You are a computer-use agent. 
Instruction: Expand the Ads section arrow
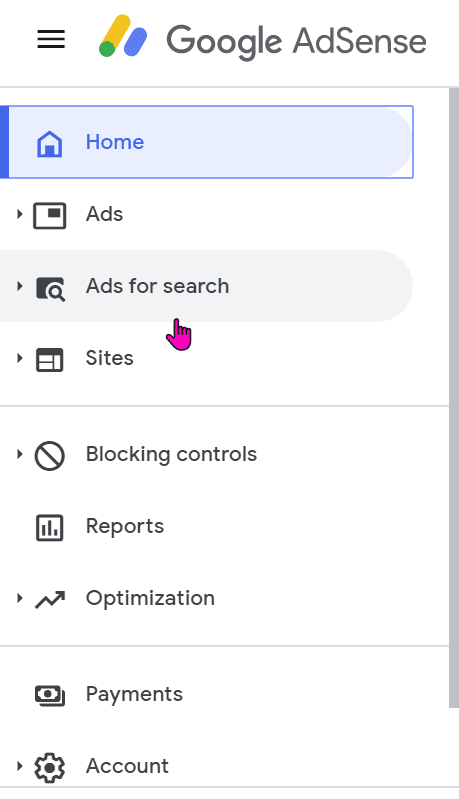click(19, 214)
